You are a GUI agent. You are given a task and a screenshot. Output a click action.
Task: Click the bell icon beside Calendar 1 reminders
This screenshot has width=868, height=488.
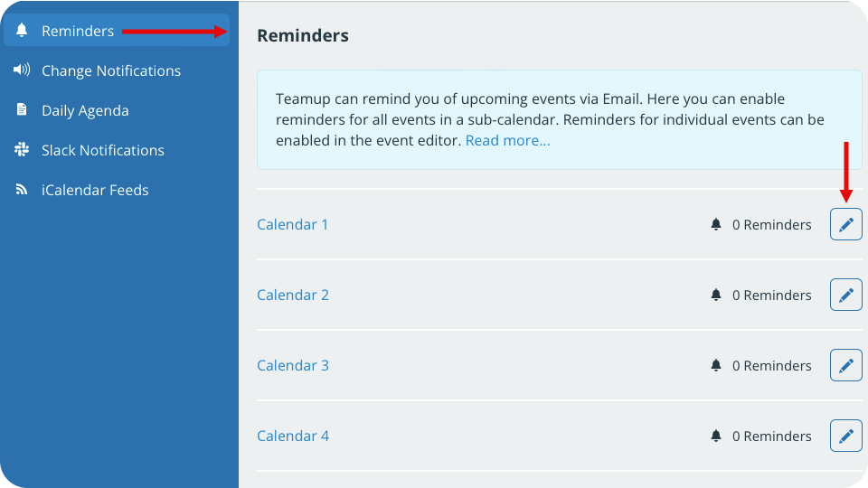[716, 224]
